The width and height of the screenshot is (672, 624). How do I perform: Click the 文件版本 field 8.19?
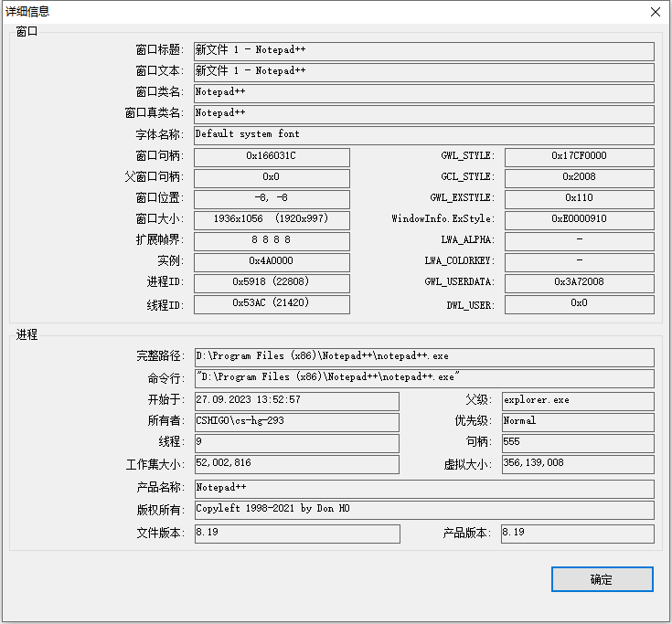click(297, 534)
